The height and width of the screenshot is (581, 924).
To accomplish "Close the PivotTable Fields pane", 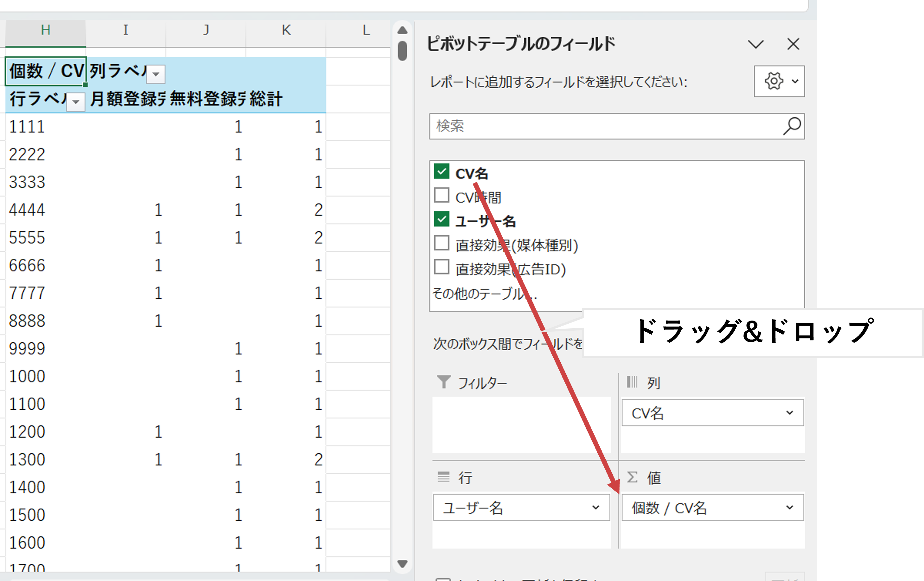I will pyautogui.click(x=793, y=44).
